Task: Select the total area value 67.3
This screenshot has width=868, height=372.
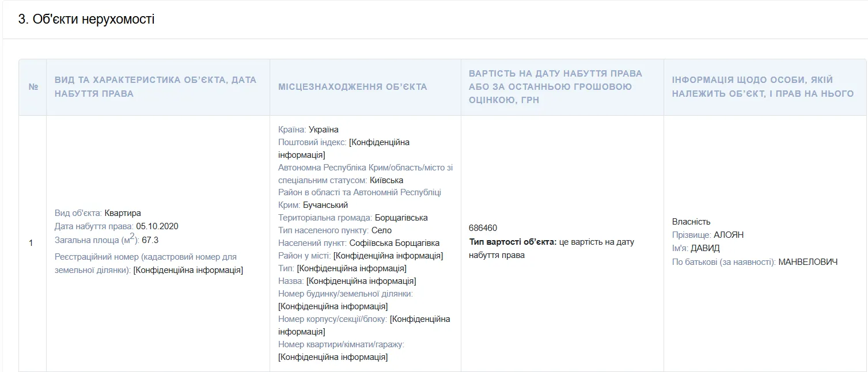Action: point(150,240)
